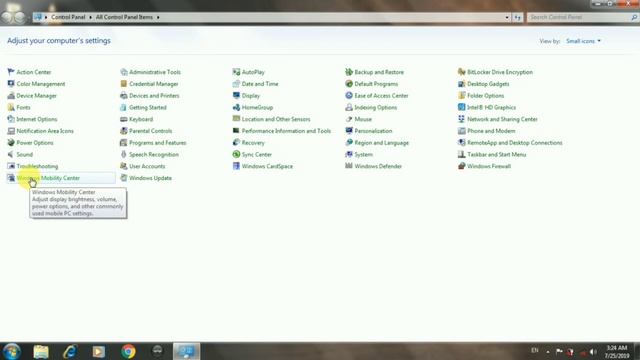Viewport: 640px width, 360px height.
Task: Click the Internet Options icon
Action: click(11, 119)
